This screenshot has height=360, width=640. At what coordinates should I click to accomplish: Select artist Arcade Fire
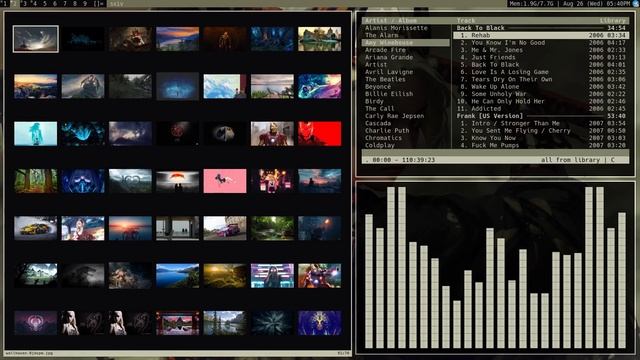[x=385, y=50]
